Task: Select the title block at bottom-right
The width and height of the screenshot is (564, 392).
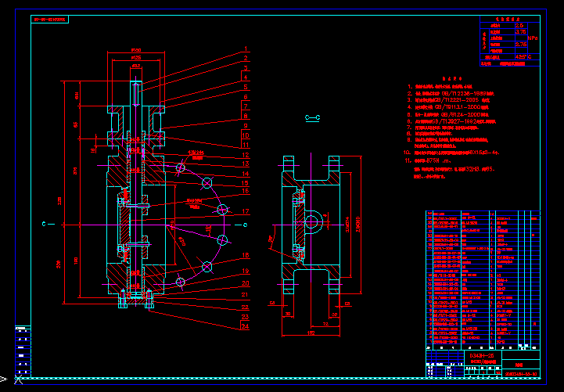Action: (482, 363)
